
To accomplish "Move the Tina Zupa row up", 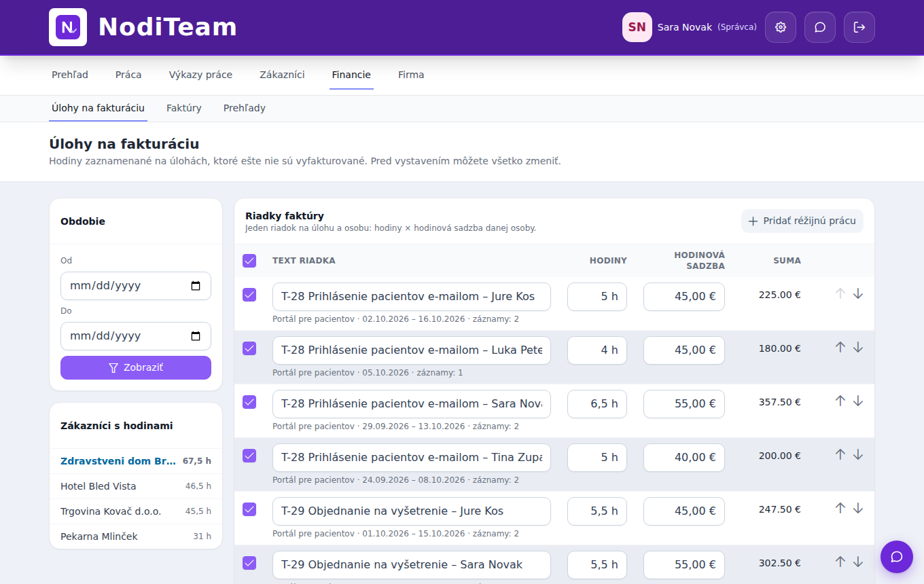I will (840, 454).
